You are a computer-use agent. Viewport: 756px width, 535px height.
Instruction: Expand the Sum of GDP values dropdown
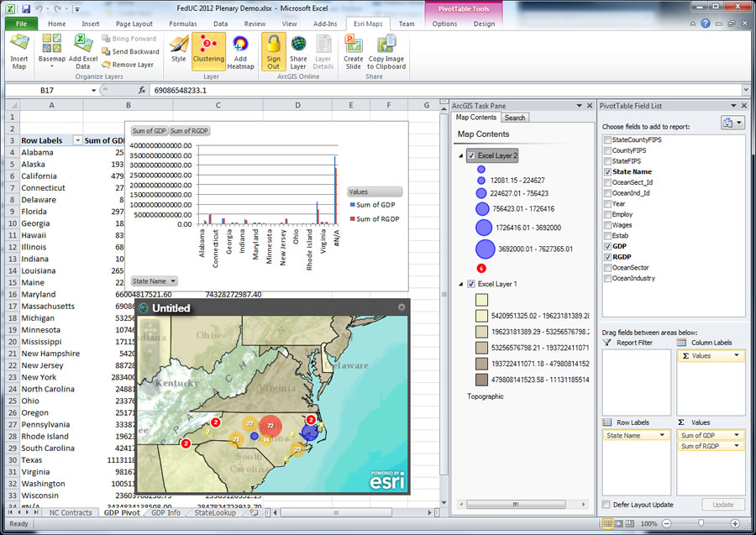738,436
